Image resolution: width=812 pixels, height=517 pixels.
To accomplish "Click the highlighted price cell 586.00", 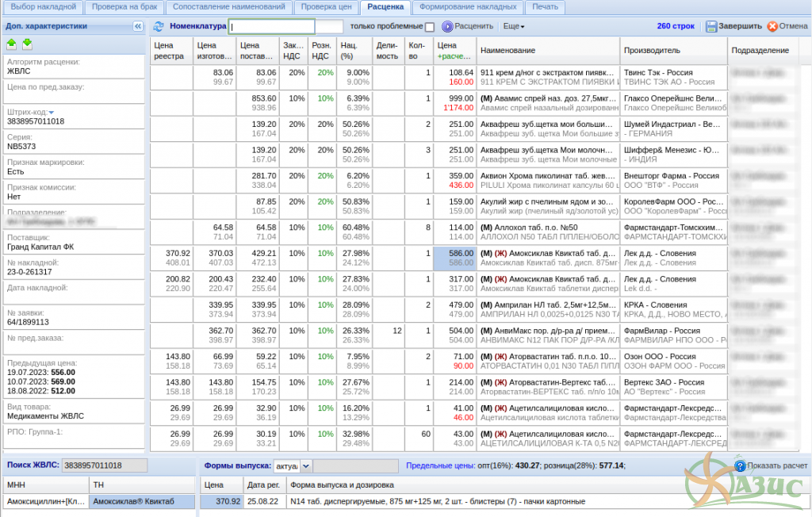I will pos(454,258).
